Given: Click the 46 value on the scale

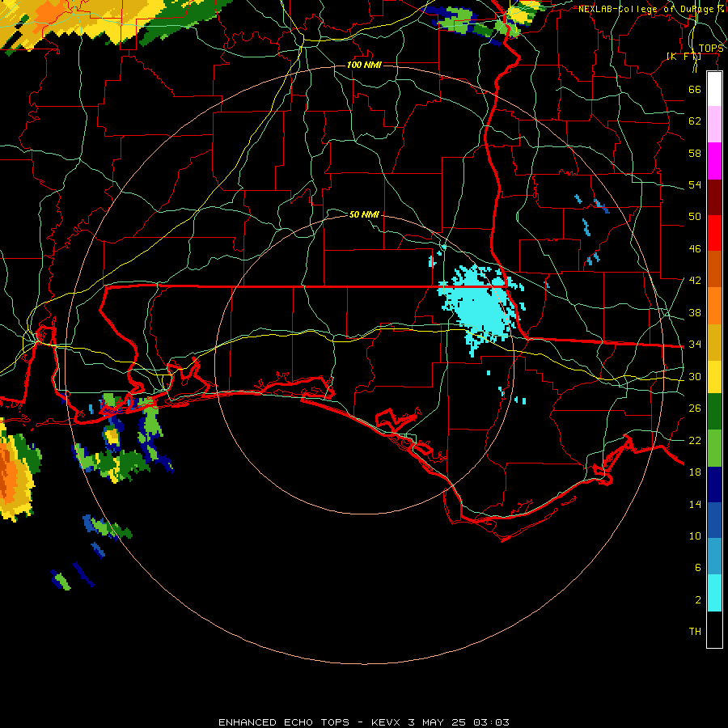Looking at the screenshot, I should coord(695,248).
